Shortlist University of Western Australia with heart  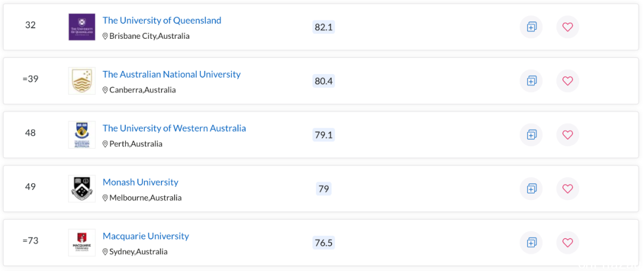coord(568,135)
